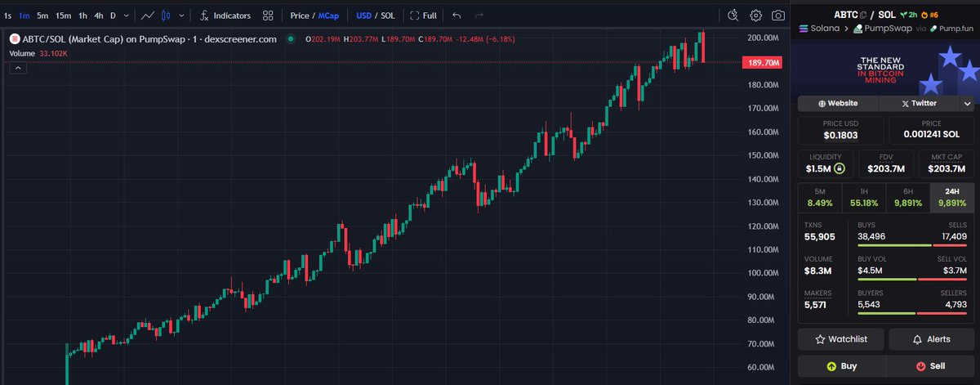Click the VOLUME $8.3M value
The height and width of the screenshot is (385, 980).
817,271
